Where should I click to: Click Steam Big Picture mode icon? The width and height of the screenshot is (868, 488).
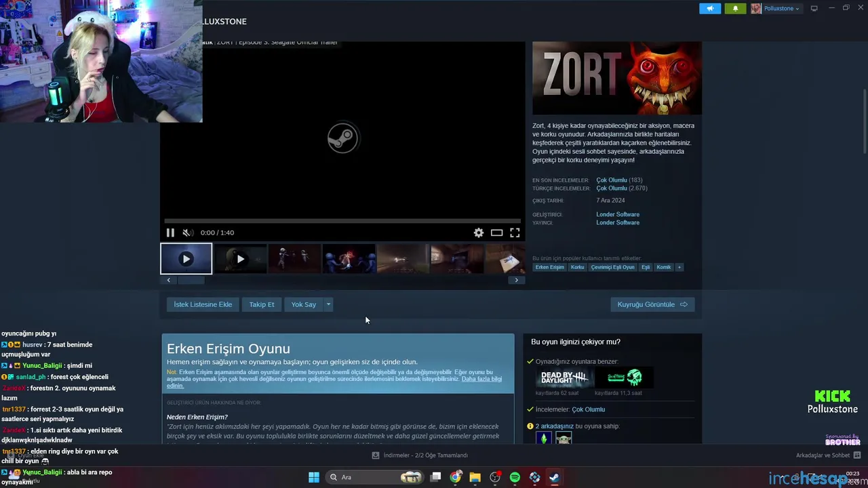814,8
